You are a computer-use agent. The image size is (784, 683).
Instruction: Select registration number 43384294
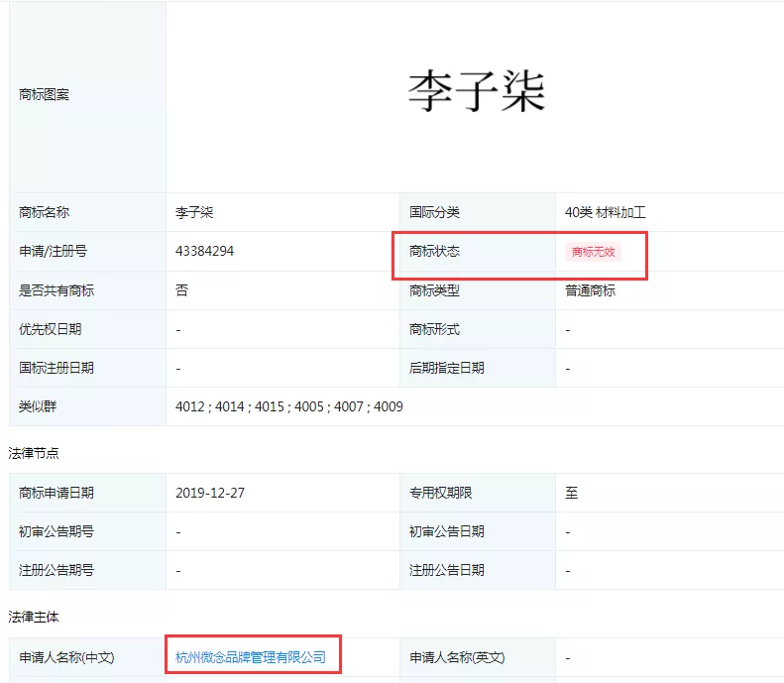click(x=204, y=251)
